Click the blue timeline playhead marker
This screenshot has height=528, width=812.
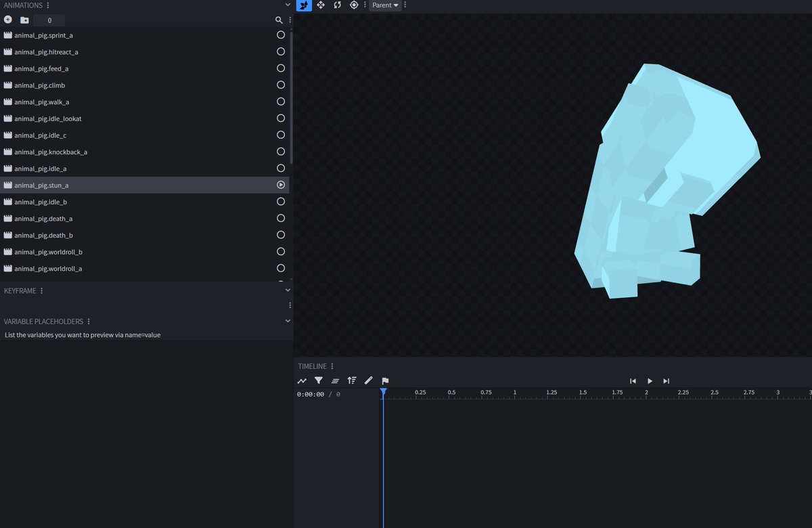pyautogui.click(x=383, y=392)
